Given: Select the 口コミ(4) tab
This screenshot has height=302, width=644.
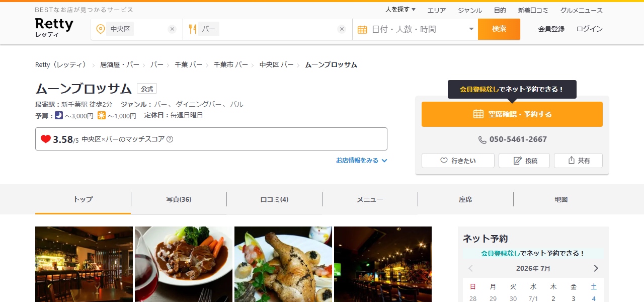Looking at the screenshot, I should click(274, 199).
